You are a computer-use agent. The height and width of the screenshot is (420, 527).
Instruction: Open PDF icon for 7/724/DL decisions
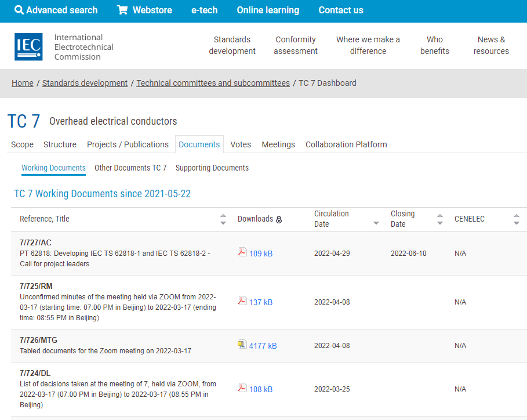242,388
